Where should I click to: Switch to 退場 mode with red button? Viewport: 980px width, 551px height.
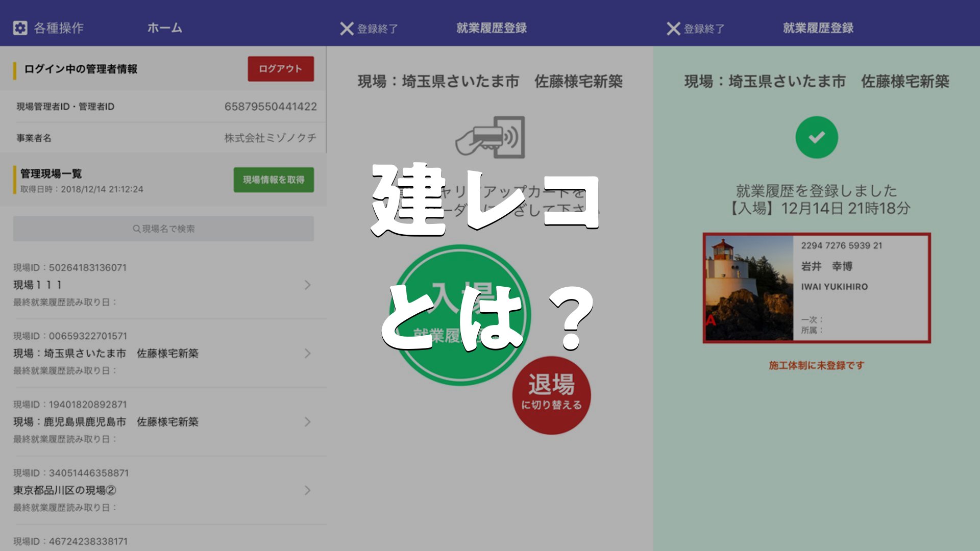point(551,395)
